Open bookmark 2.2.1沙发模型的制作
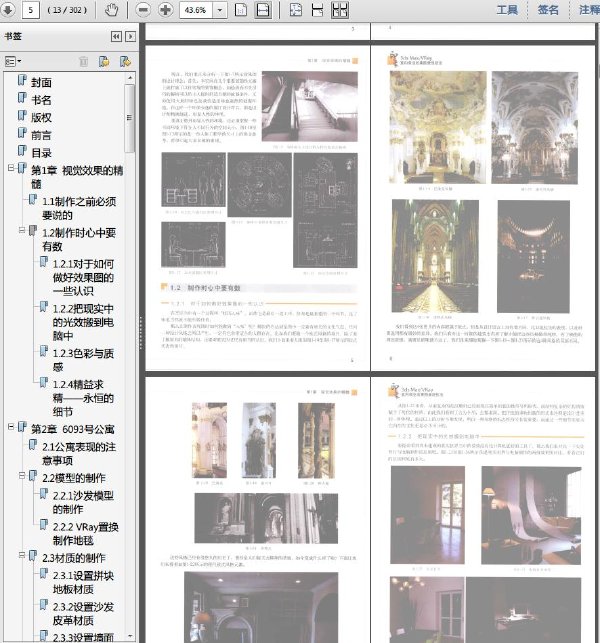This screenshot has height=643, width=600. coord(83,502)
